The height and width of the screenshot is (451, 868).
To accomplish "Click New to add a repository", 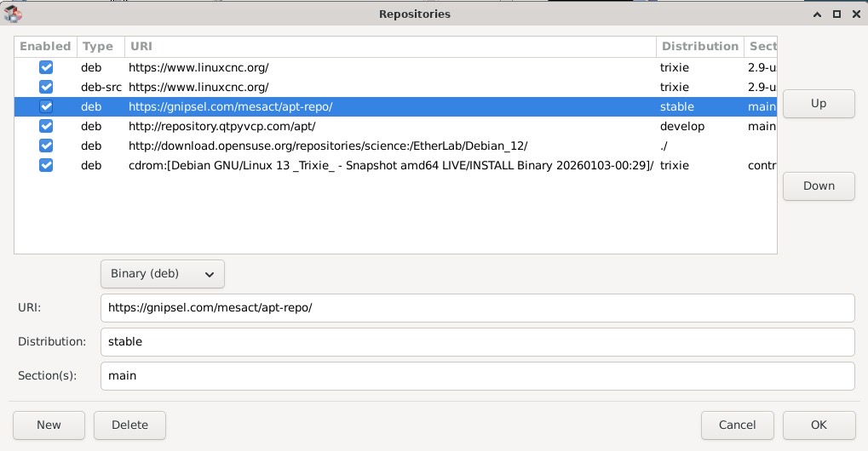I will (x=49, y=425).
